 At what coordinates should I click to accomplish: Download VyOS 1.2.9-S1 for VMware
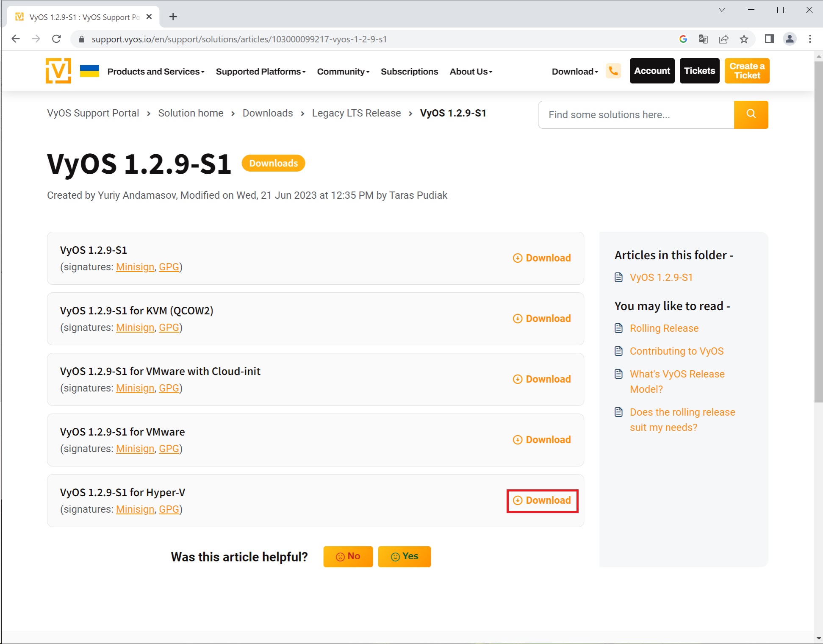point(542,439)
